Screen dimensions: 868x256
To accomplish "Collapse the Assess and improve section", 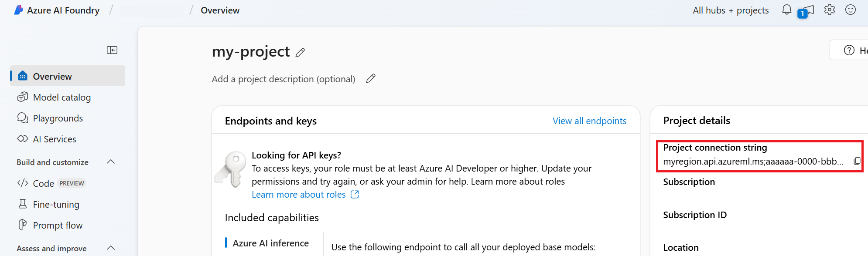I will pos(111,248).
